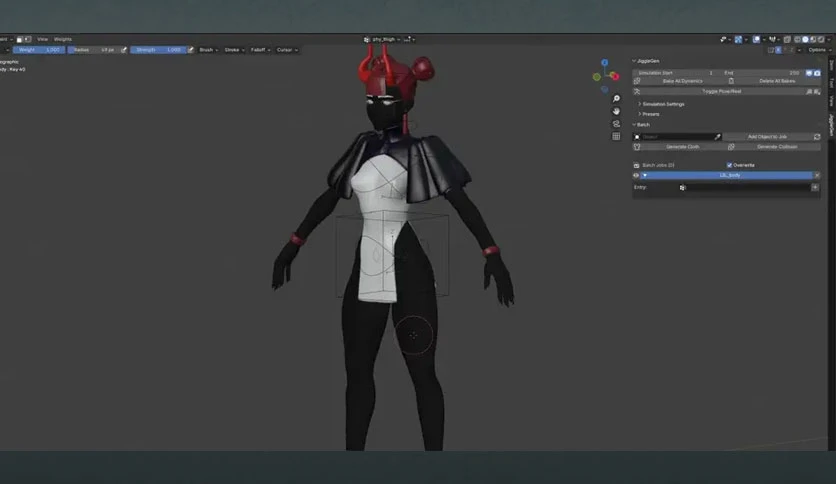Screen dimensions: 836x484
Task: Click the eyedropper in the Object field
Action: 717,137
